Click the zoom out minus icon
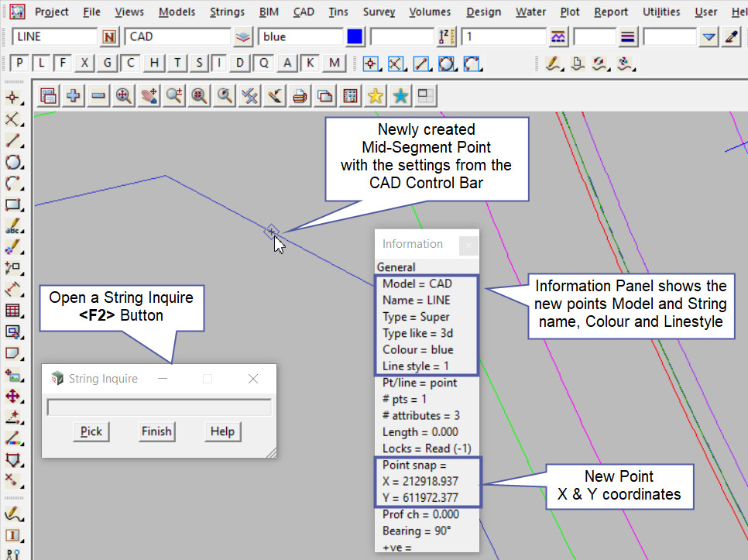The height and width of the screenshot is (560, 748). 98,95
